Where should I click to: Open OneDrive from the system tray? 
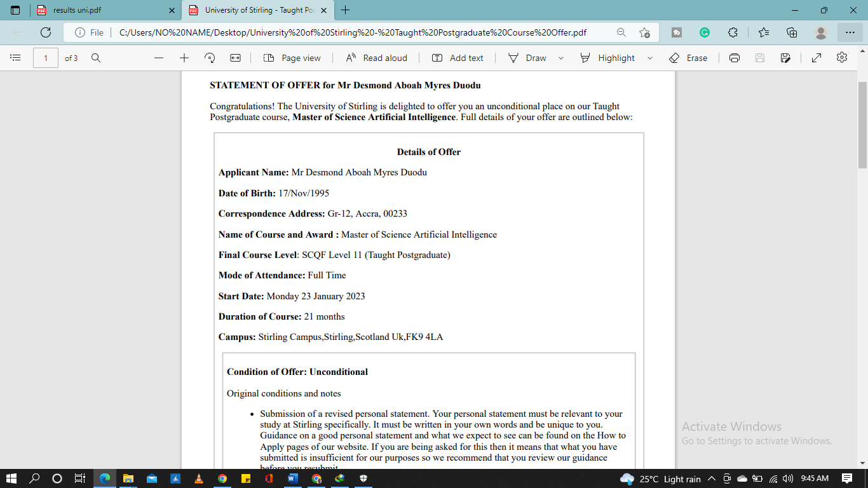click(742, 478)
